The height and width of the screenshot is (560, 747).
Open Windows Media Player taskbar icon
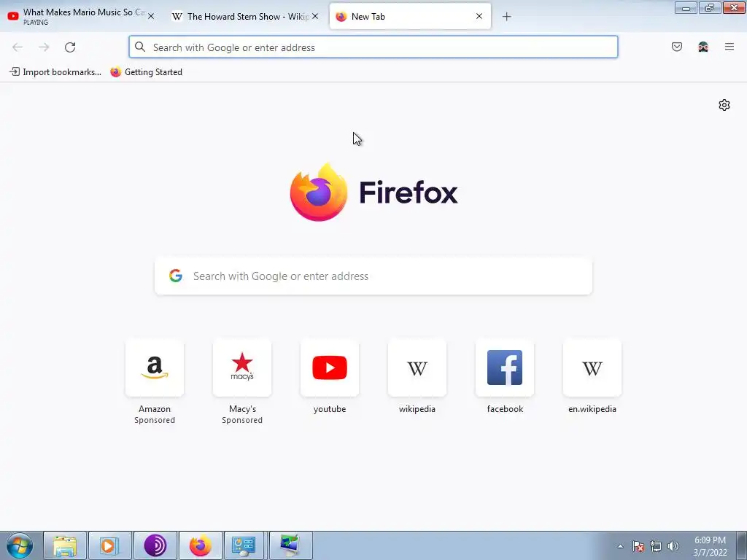[110, 545]
